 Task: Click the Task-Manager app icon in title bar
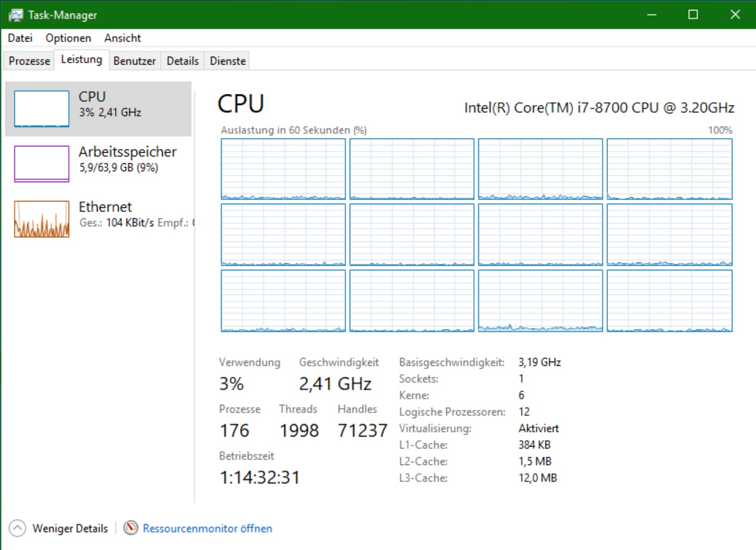[16, 15]
